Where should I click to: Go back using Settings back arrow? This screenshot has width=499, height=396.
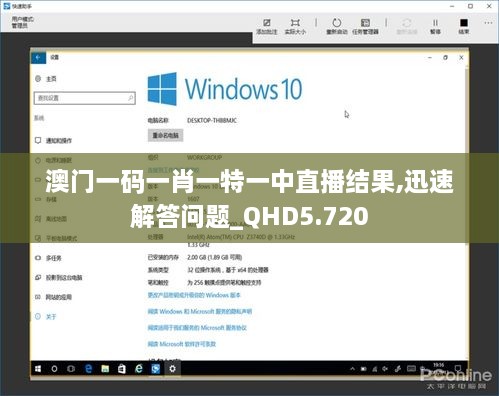[x=38, y=58]
